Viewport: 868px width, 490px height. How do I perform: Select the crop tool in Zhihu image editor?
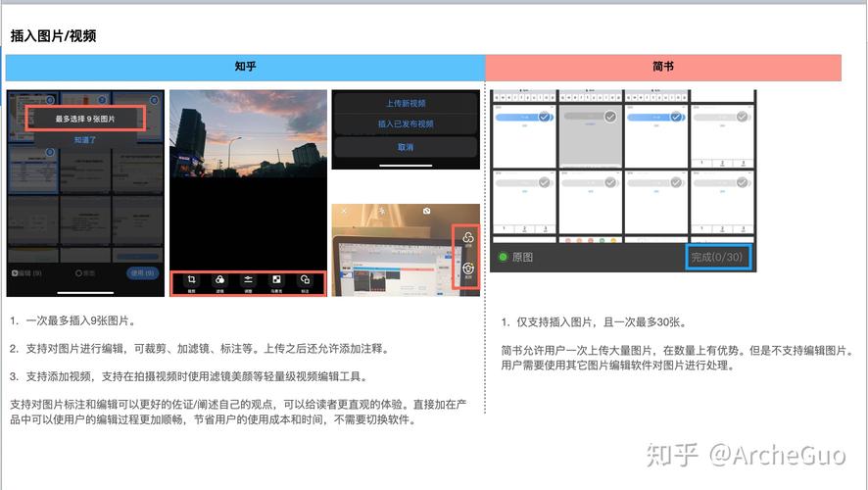pyautogui.click(x=192, y=281)
